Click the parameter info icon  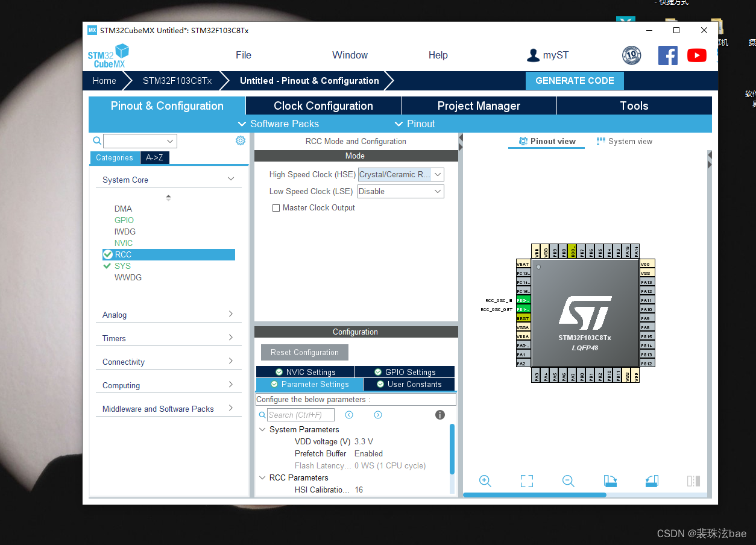440,415
